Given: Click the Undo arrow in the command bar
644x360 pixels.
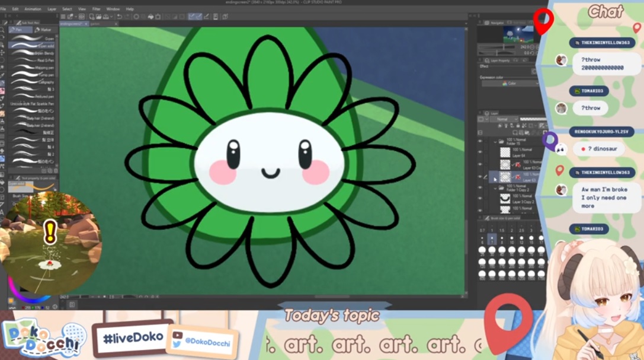Looking at the screenshot, I should (119, 17).
